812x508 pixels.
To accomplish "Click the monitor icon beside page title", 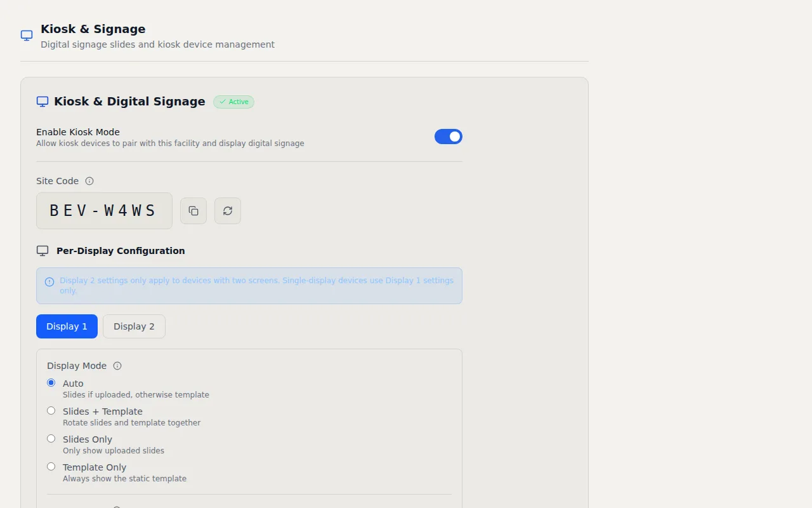I will [27, 36].
